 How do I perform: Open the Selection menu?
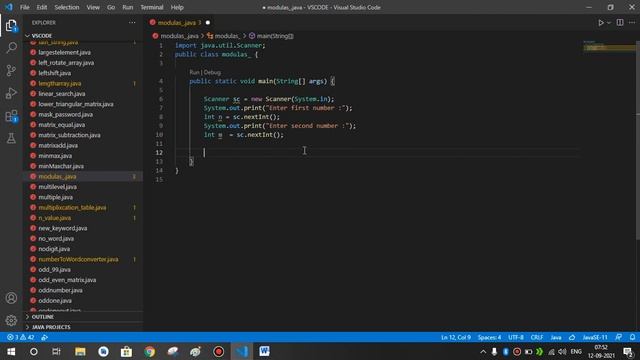pos(67,7)
